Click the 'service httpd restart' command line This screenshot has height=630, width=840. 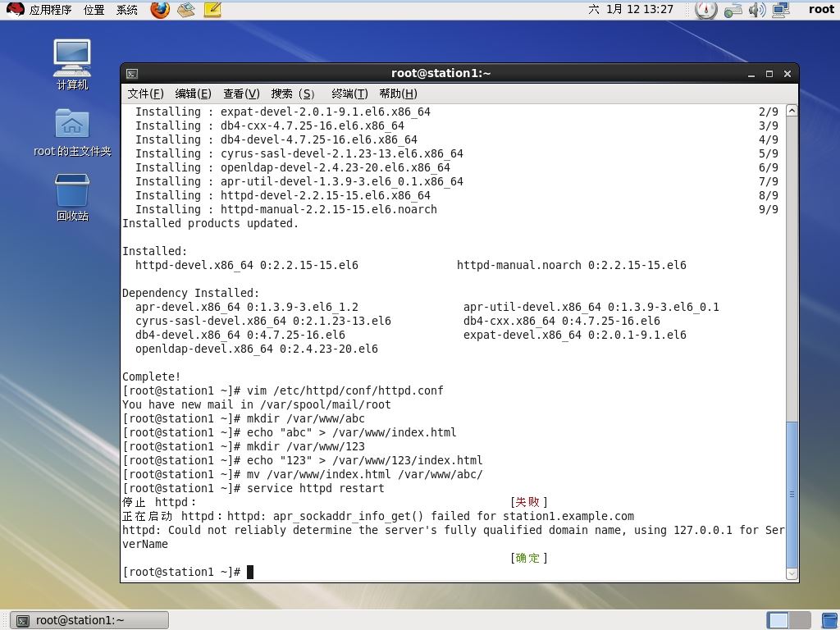pos(253,488)
